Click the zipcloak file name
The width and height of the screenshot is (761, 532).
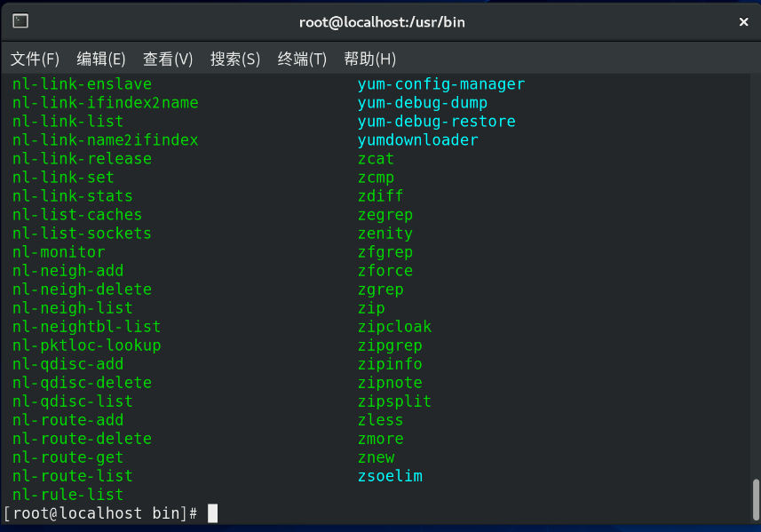pyautogui.click(x=394, y=327)
